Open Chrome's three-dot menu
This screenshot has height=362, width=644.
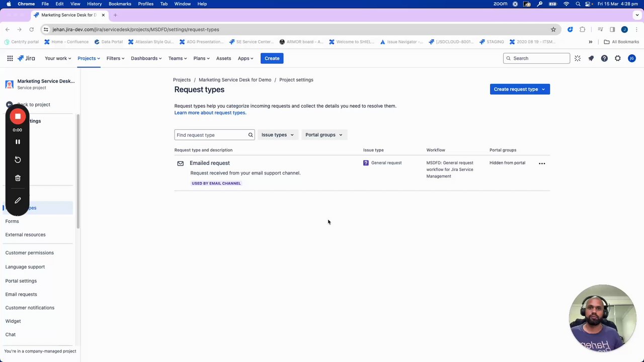pos(636,30)
